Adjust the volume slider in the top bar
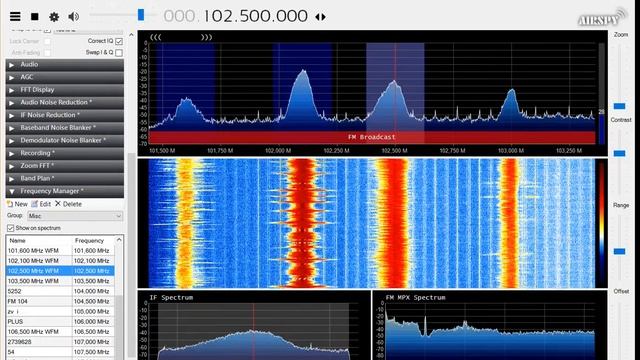Viewport: 640px width, 360px height. click(141, 15)
